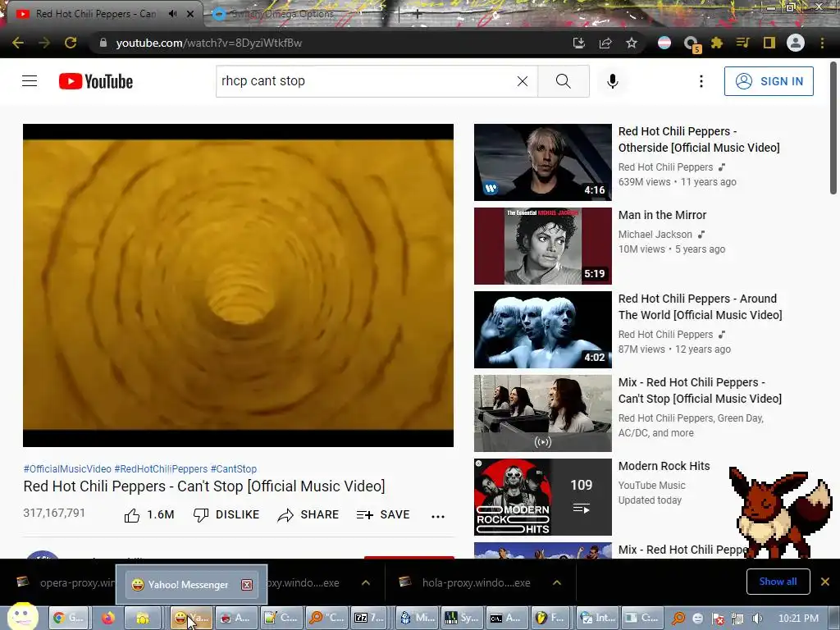840x630 pixels.
Task: Click SAVE to add to playlist
Action: pos(383,515)
